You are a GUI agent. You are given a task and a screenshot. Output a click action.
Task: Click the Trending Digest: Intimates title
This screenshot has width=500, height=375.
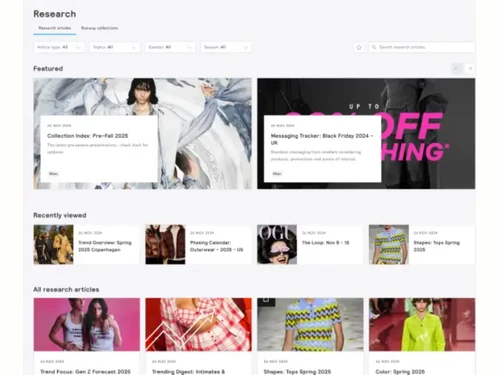point(189,372)
